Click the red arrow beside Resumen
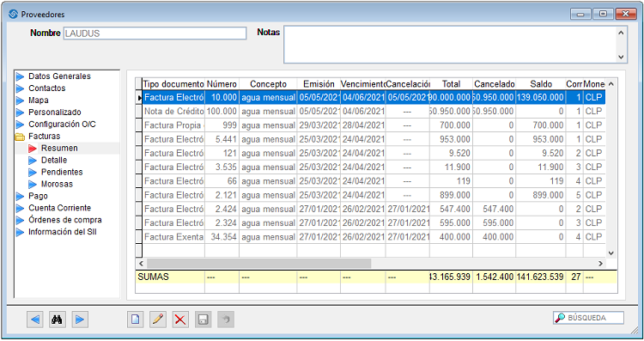This screenshot has width=644, height=341. [x=33, y=149]
